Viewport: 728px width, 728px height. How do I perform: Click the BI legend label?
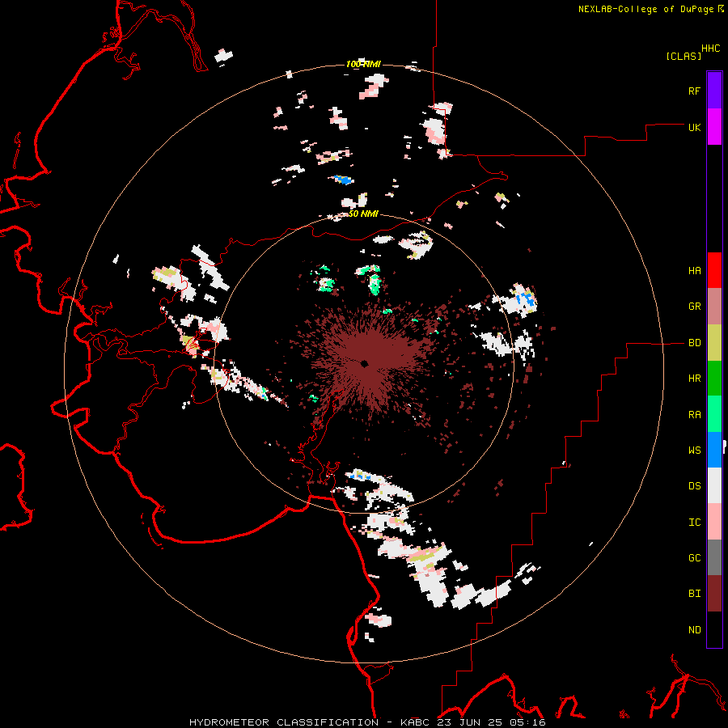[x=694, y=594]
